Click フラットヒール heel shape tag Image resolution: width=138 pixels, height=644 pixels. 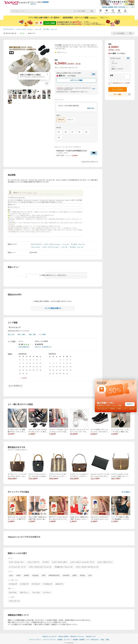(x=14, y=601)
